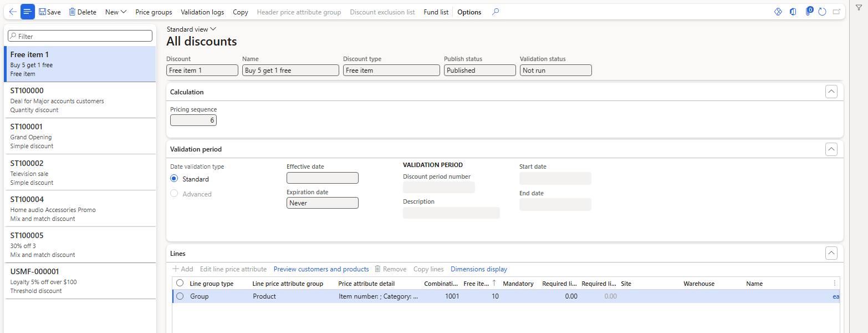The width and height of the screenshot is (868, 333).
Task: Click Copy lines
Action: coord(428,269)
